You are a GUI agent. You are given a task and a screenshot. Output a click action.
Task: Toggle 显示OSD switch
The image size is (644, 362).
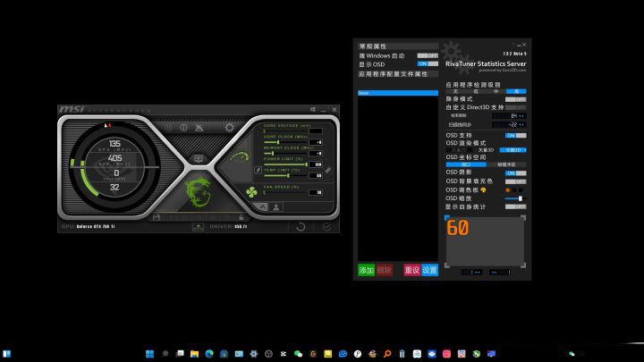click(x=428, y=63)
